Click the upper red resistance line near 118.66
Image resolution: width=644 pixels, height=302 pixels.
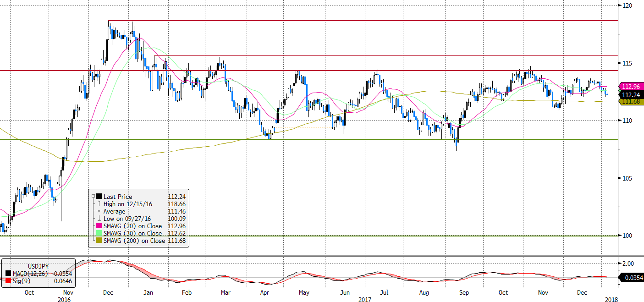coord(362,21)
